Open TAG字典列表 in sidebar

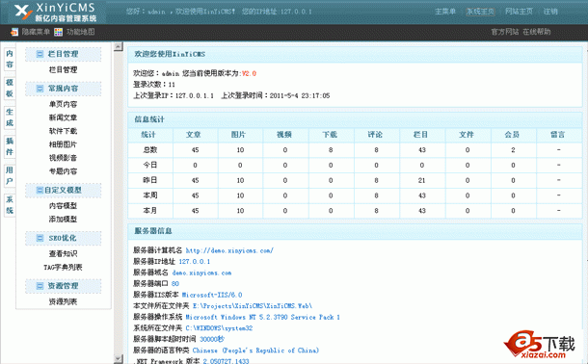pos(63,268)
